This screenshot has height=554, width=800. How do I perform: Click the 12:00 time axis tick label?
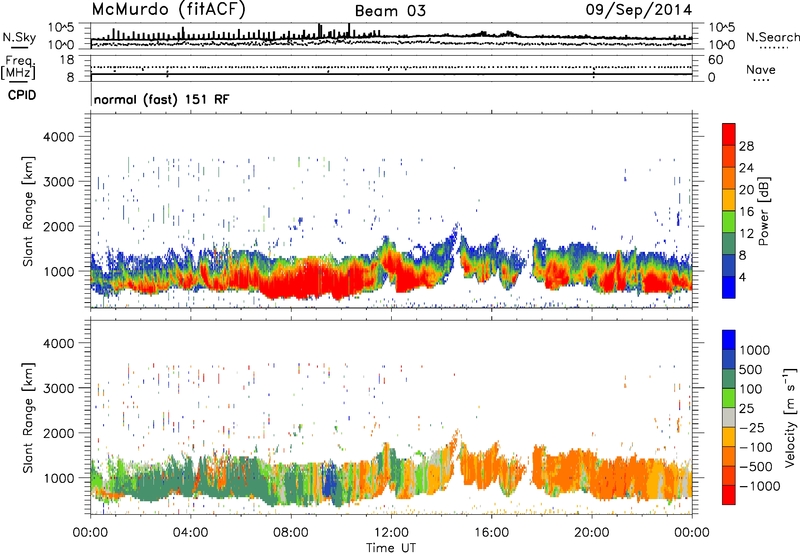pos(391,533)
